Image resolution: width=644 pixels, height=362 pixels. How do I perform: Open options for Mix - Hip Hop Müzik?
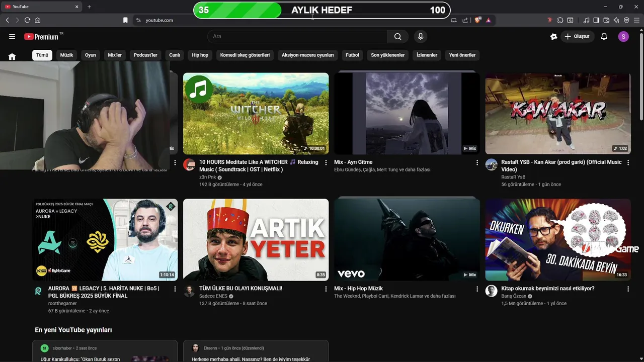click(x=477, y=289)
